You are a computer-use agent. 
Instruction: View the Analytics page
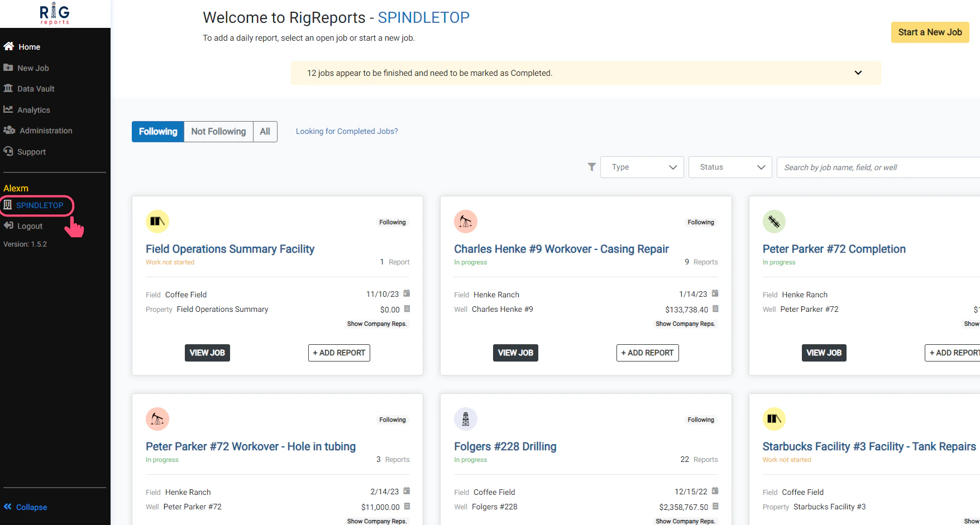click(34, 109)
